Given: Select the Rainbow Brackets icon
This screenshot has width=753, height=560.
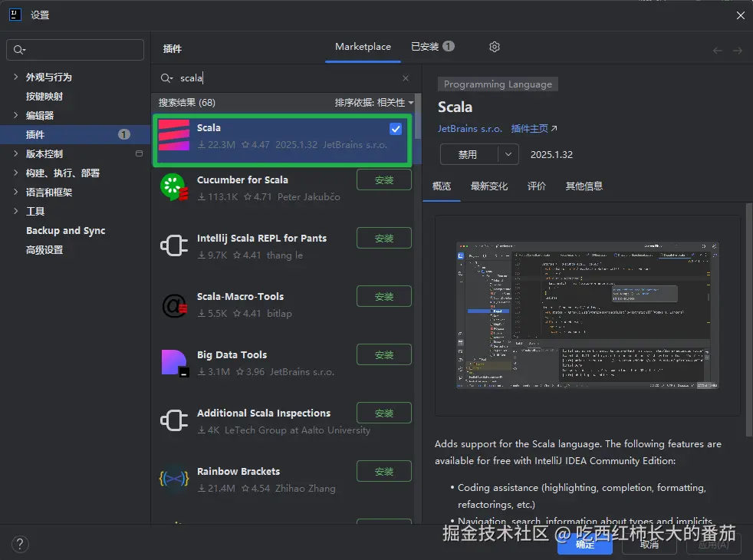Looking at the screenshot, I should pos(174,479).
